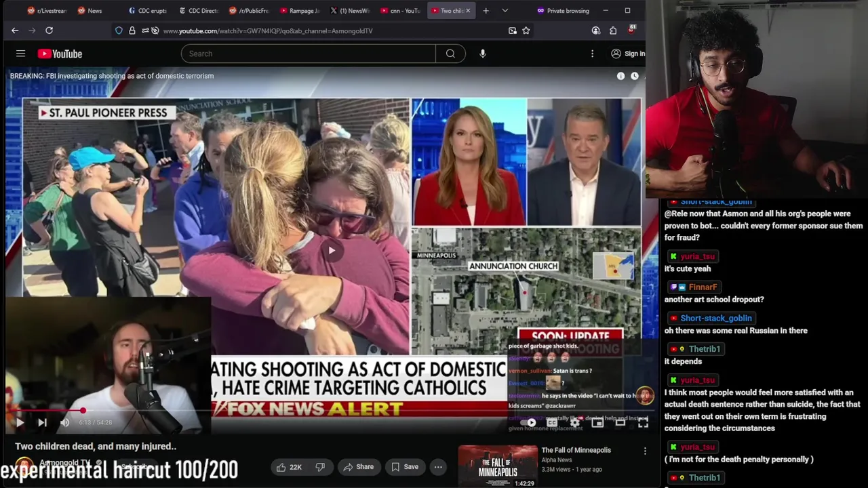Share the video
This screenshot has height=488, width=868.
[358, 467]
